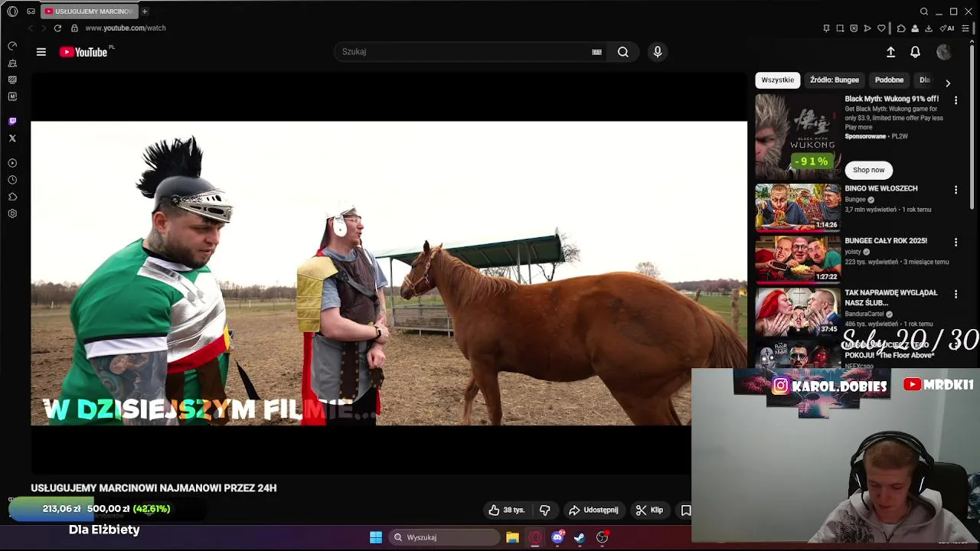Start voice search with microphone
This screenshot has height=551, width=980.
pos(657,52)
